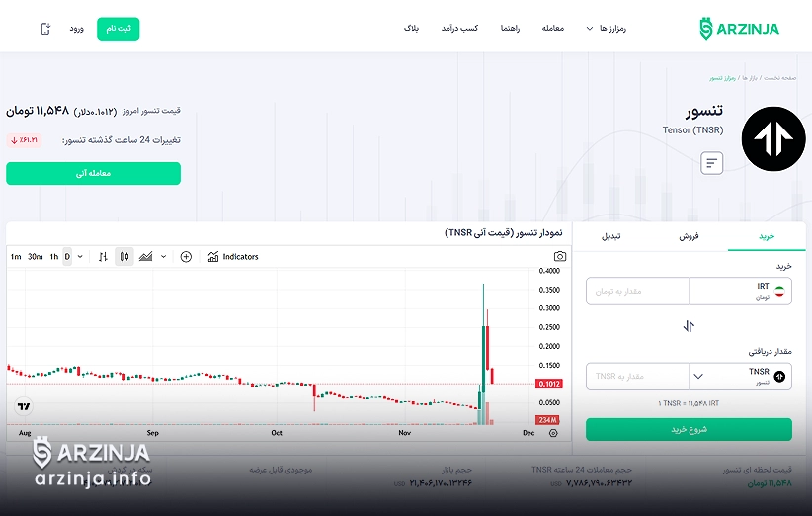
Task: Open the معامله menu item
Action: pyautogui.click(x=552, y=29)
